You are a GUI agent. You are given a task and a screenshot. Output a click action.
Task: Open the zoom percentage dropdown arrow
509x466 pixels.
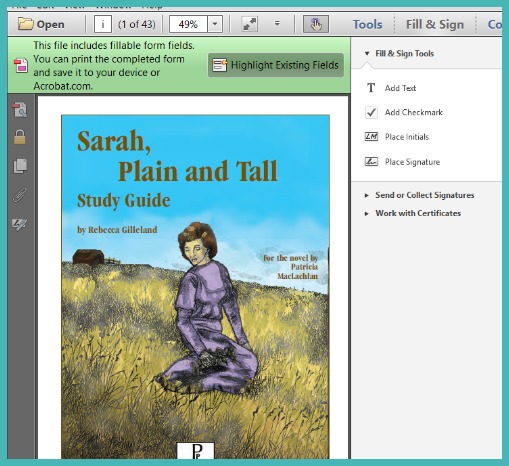coord(215,24)
